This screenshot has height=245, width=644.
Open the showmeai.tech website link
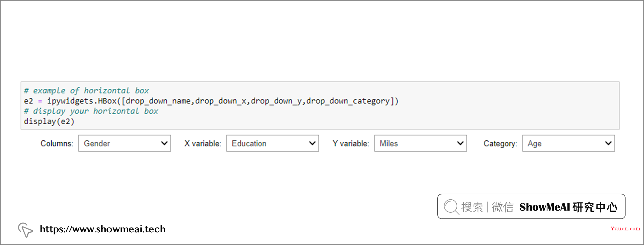pyautogui.click(x=103, y=229)
